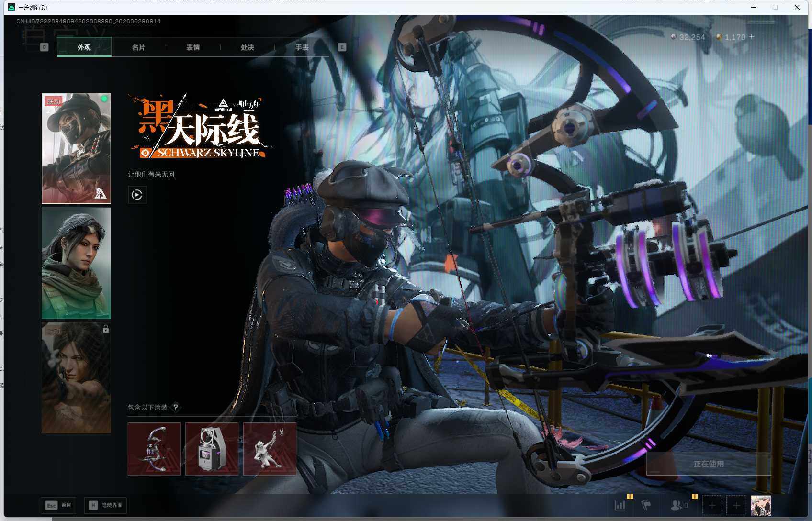This screenshot has height=521, width=812.
Task: Open the friends list icon
Action: pos(679,505)
